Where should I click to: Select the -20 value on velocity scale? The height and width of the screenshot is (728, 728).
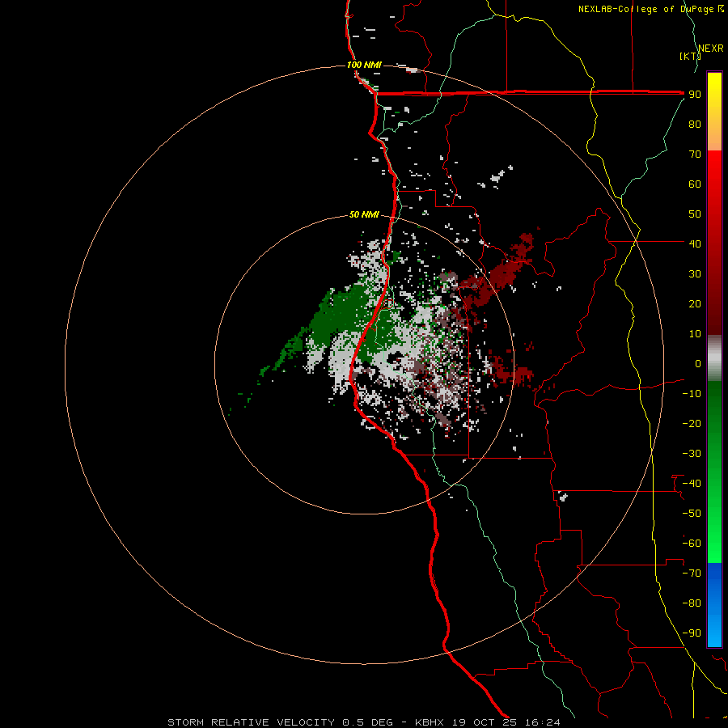pos(692,423)
